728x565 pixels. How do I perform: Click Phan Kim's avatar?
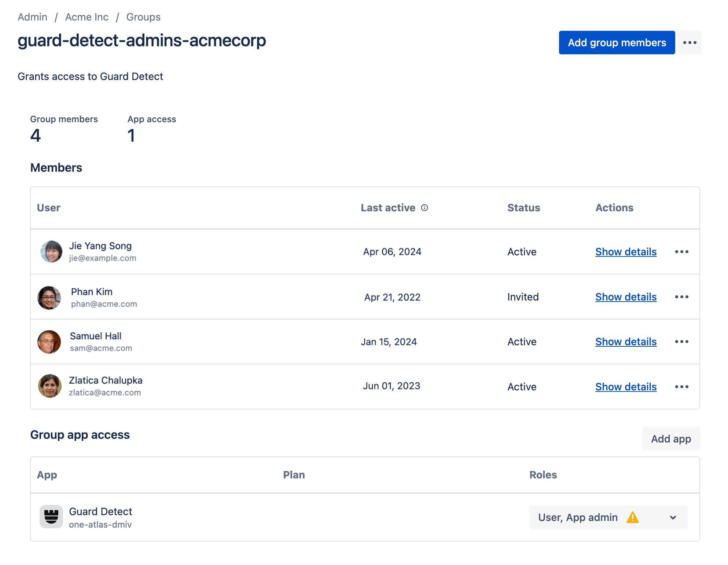click(x=49, y=298)
